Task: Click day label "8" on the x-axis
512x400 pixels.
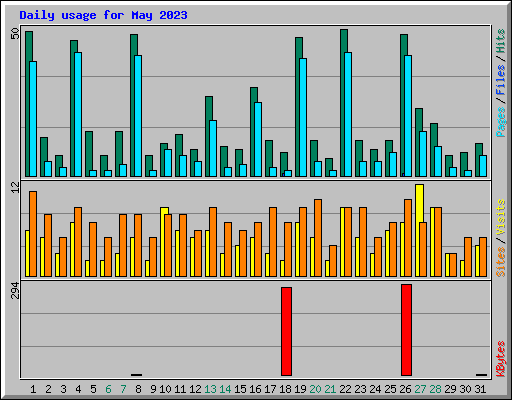Action: (x=138, y=389)
